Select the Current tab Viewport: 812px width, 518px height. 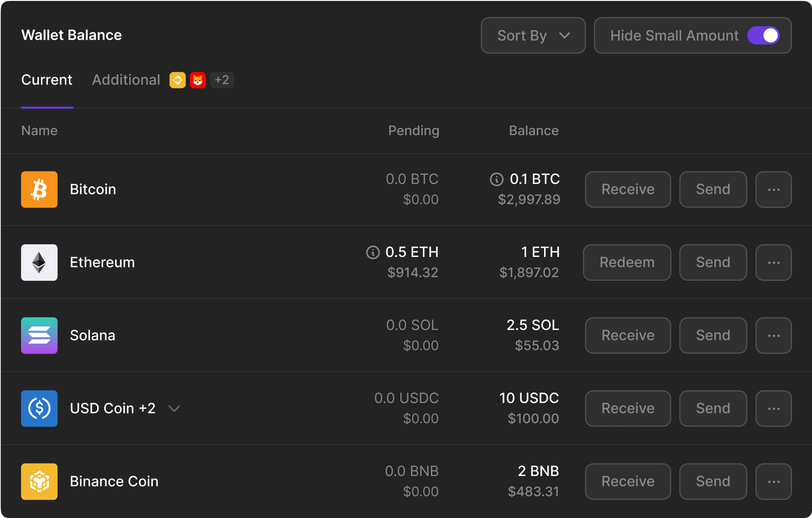(x=47, y=80)
